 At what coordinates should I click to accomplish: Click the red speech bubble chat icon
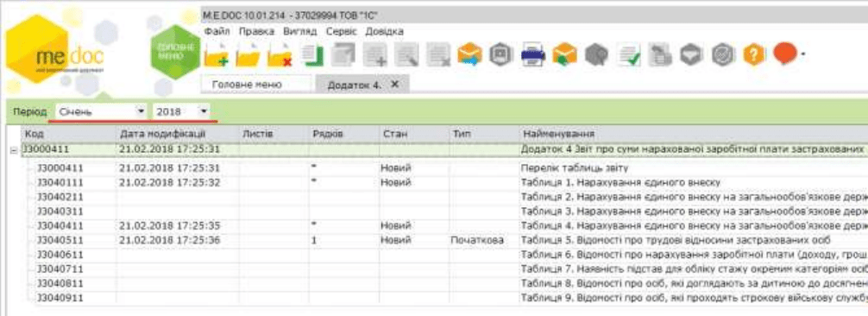tap(785, 54)
